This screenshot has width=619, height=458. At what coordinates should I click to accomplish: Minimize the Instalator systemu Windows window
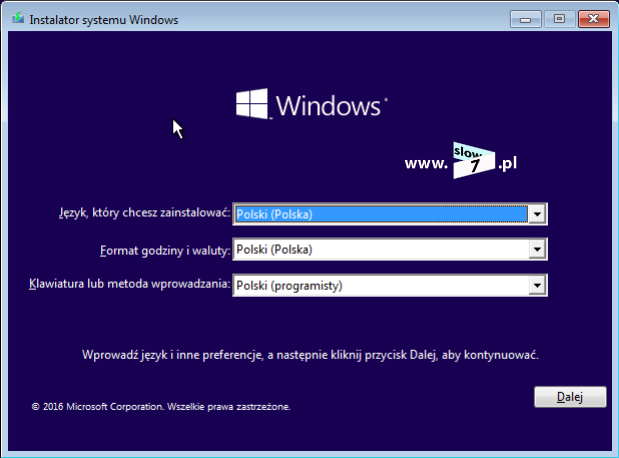[x=525, y=19]
